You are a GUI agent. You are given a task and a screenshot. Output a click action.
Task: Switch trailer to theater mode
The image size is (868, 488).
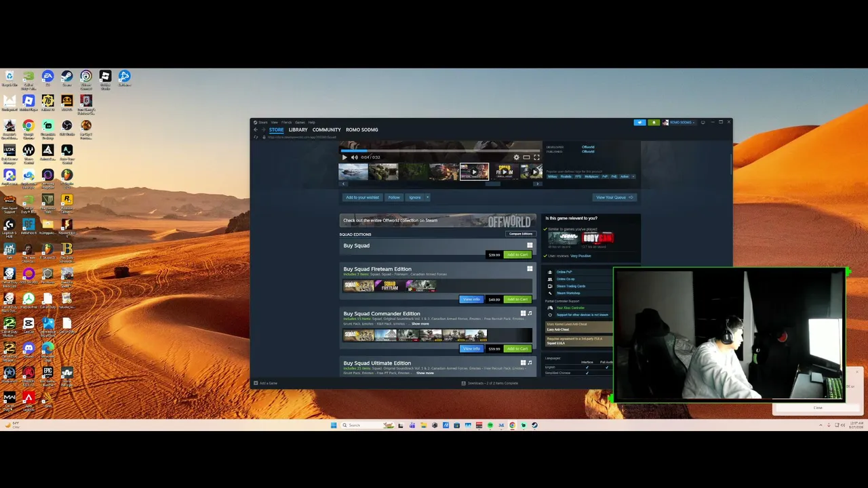coord(526,157)
